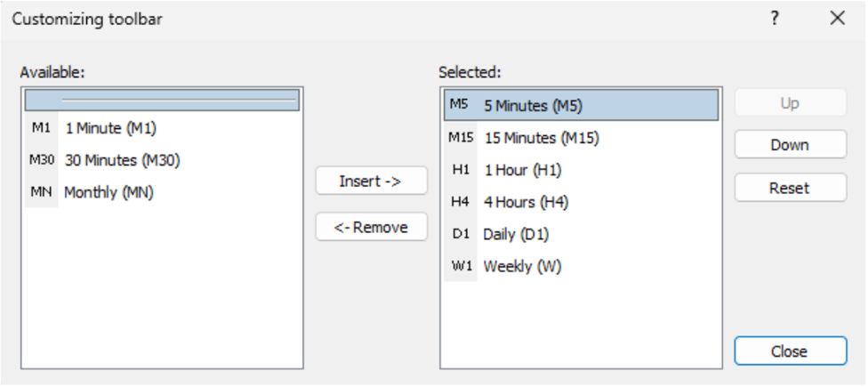Click the H1 icon in Selected list
Image resolution: width=868 pixels, height=387 pixels.
point(460,169)
